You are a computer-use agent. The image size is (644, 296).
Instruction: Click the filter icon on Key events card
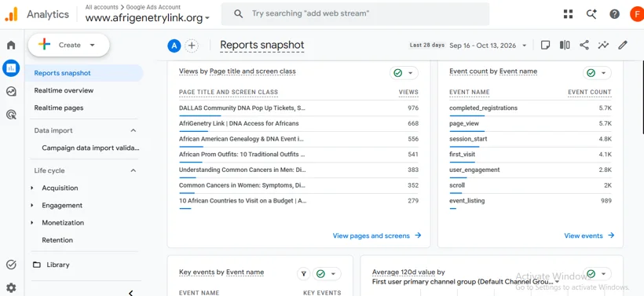pyautogui.click(x=303, y=274)
